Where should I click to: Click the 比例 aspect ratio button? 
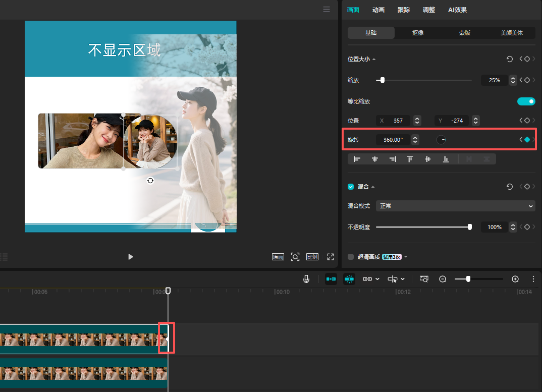click(x=312, y=257)
